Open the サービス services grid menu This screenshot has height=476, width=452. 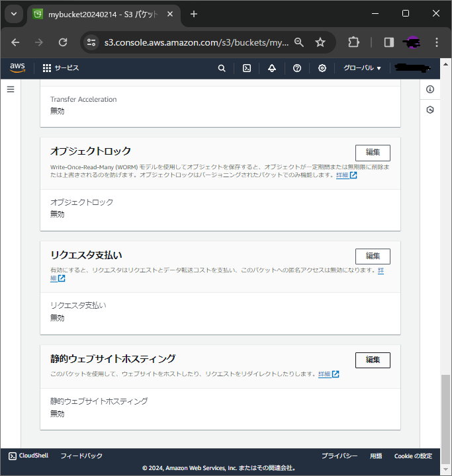[61, 68]
